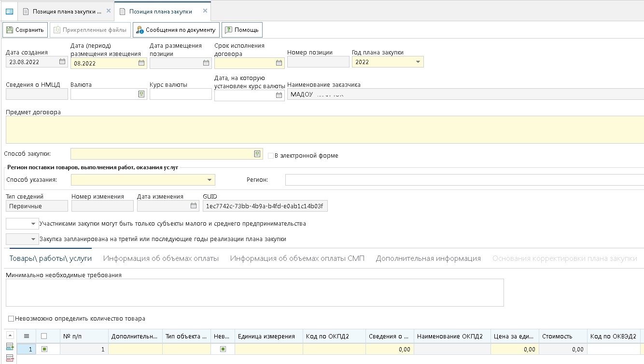
Task: Close the active Позиция плана закупки tab
Action: coord(205,11)
